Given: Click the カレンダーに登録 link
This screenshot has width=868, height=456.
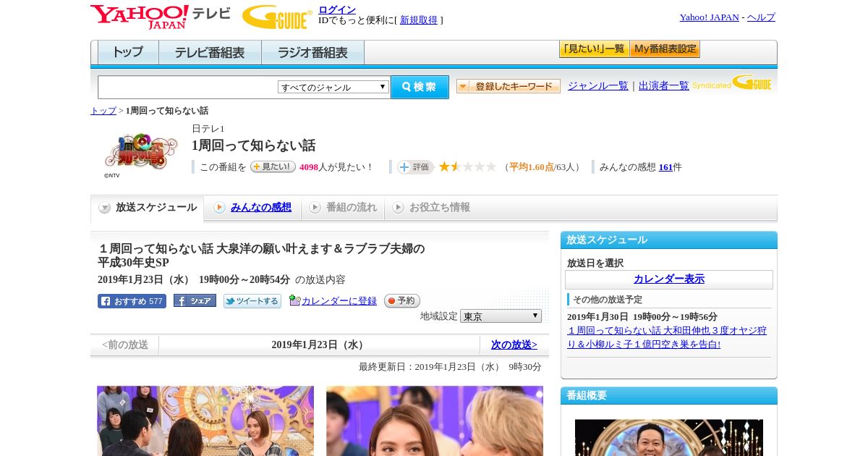Looking at the screenshot, I should pos(339,300).
